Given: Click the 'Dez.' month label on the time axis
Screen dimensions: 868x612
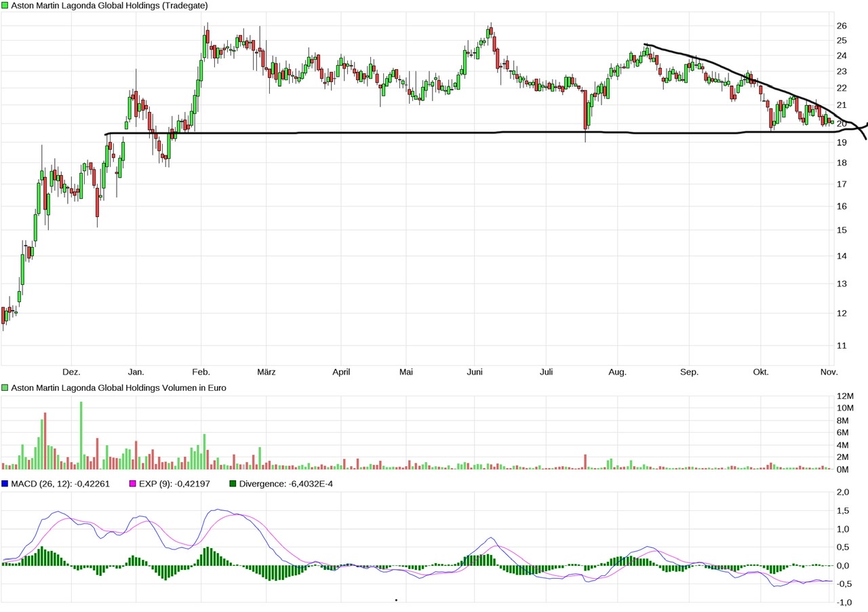Looking at the screenshot, I should coord(71,372).
